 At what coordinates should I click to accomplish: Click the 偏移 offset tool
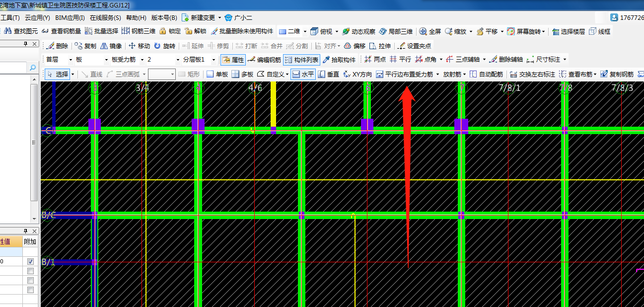point(355,46)
